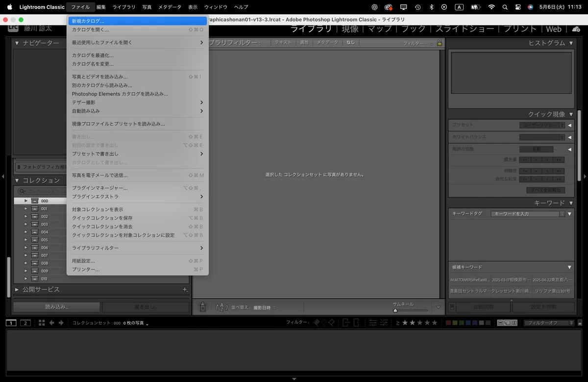Open the sort order 撮影日時 selector
Viewport: 588px width, 382px height.
[265, 307]
